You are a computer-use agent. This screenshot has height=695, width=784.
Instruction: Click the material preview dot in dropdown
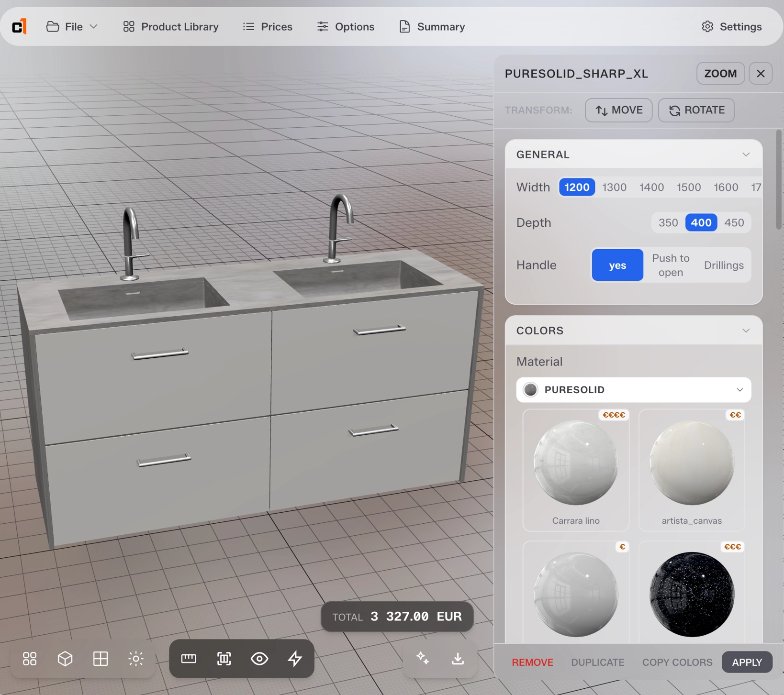(x=530, y=390)
